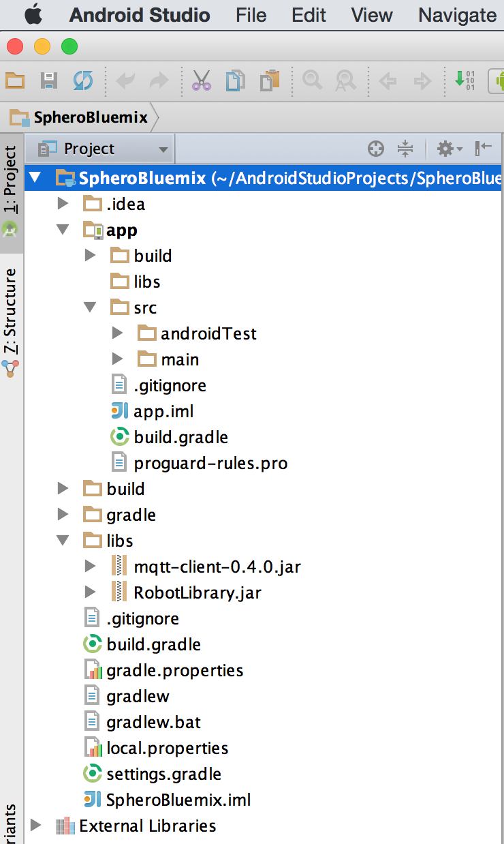Image resolution: width=504 pixels, height=844 pixels.
Task: Expand the .idea folder
Action: 63,204
